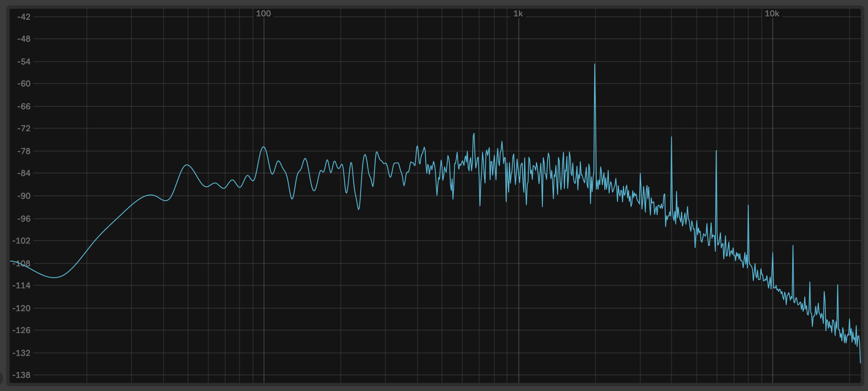
Task: Click the -114 dB scale label
Action: [x=21, y=285]
